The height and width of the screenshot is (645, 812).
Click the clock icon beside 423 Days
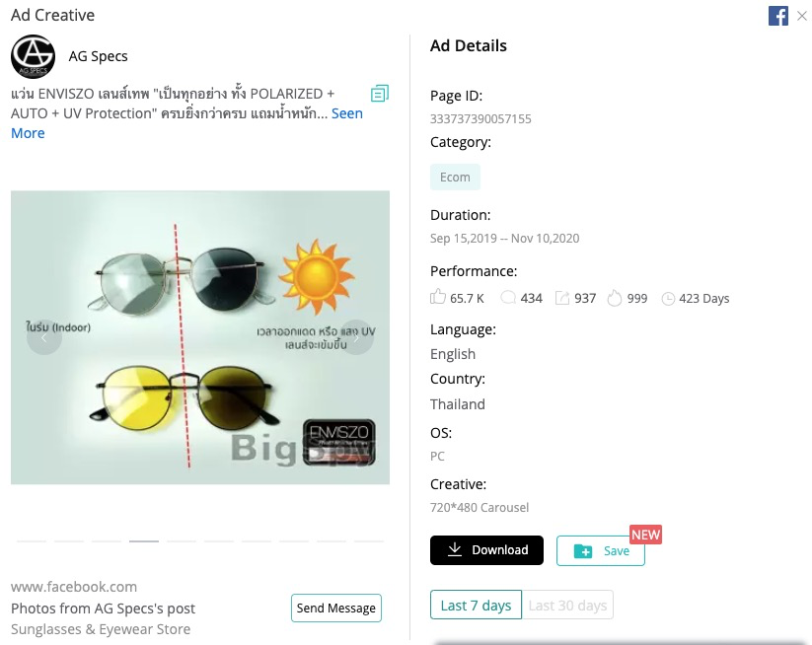point(668,297)
